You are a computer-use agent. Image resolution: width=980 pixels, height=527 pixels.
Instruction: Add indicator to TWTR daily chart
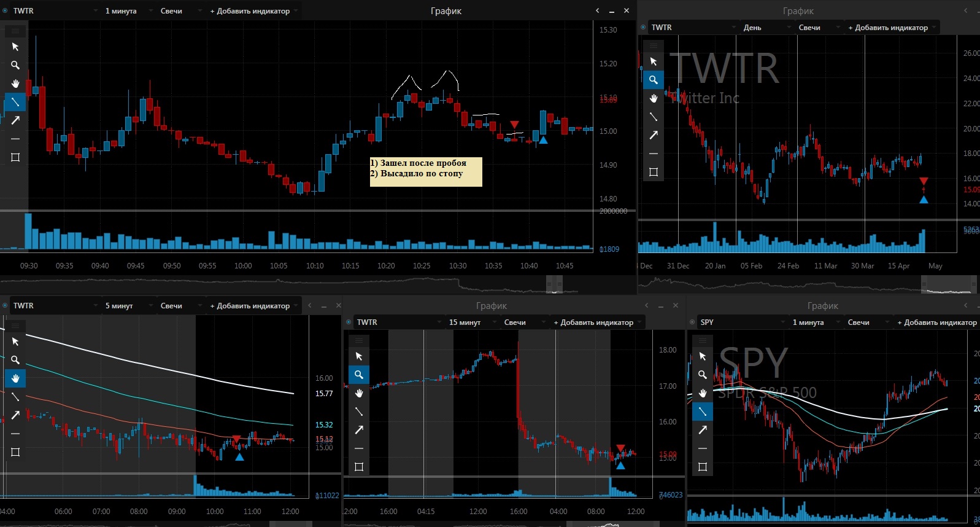tap(892, 28)
